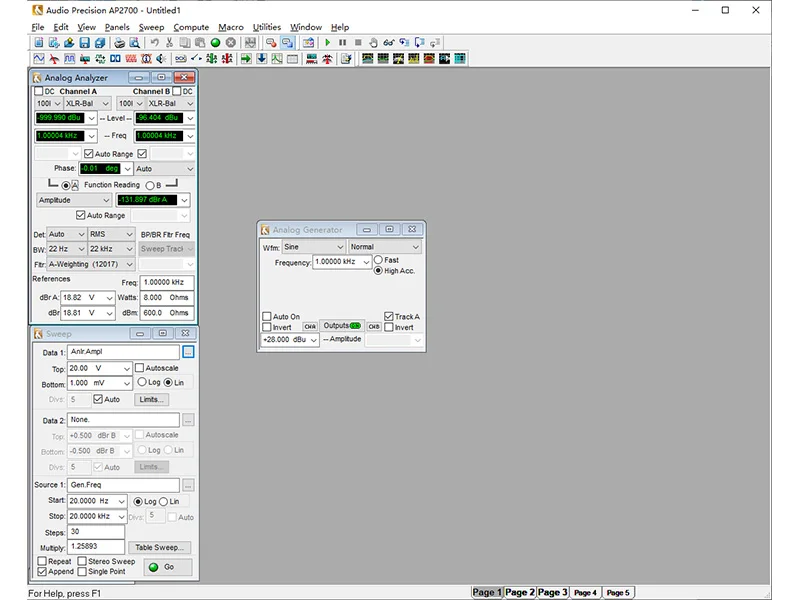This screenshot has width=800, height=600.
Task: Click the printer icon in toolbar
Action: tap(119, 43)
